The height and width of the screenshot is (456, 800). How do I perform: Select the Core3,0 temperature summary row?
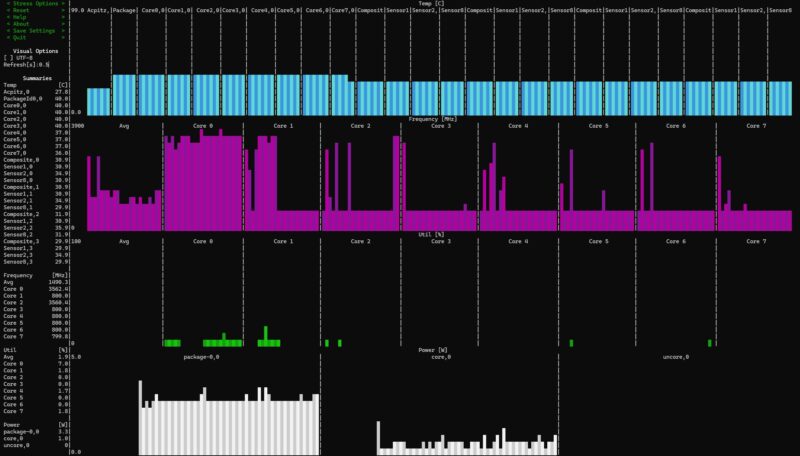click(36, 126)
